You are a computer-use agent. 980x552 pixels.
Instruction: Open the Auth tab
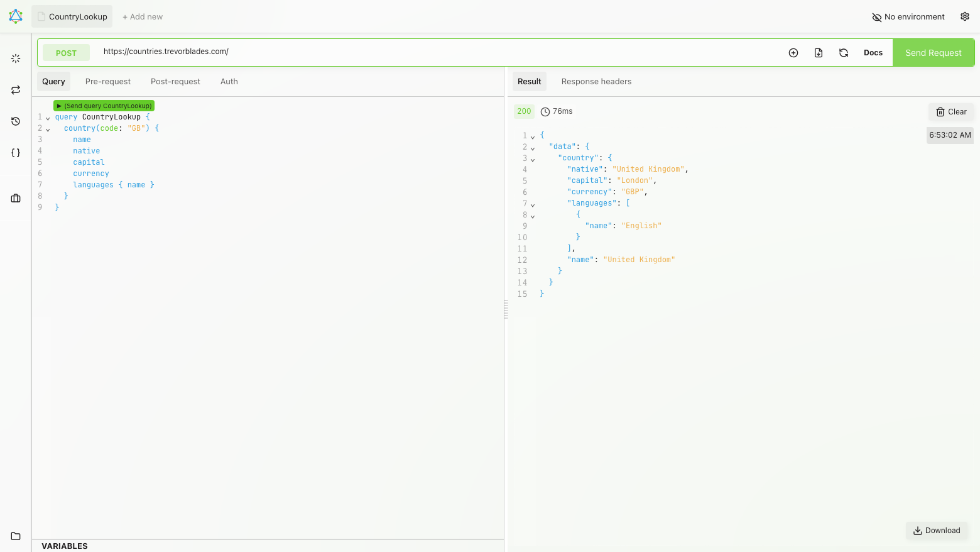coord(229,82)
